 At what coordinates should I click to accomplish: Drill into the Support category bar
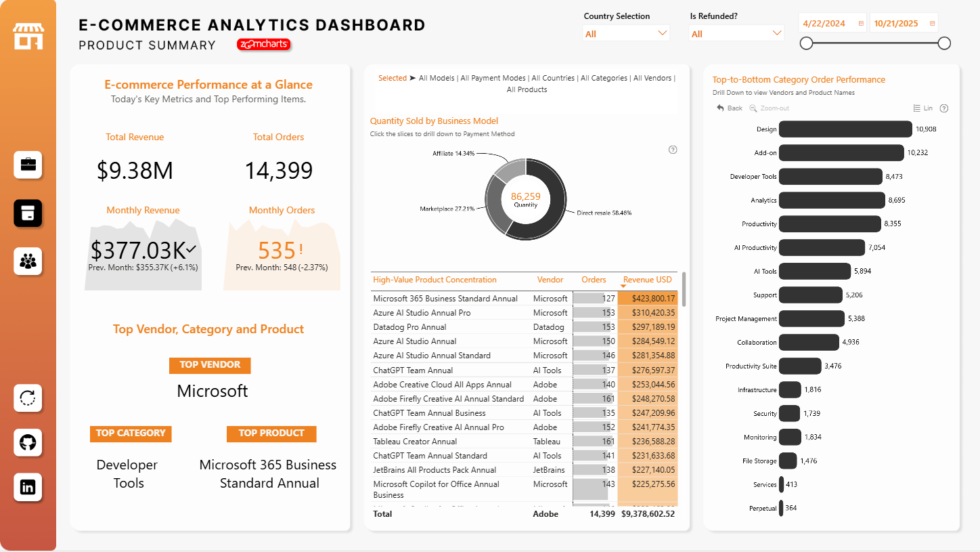pyautogui.click(x=811, y=295)
